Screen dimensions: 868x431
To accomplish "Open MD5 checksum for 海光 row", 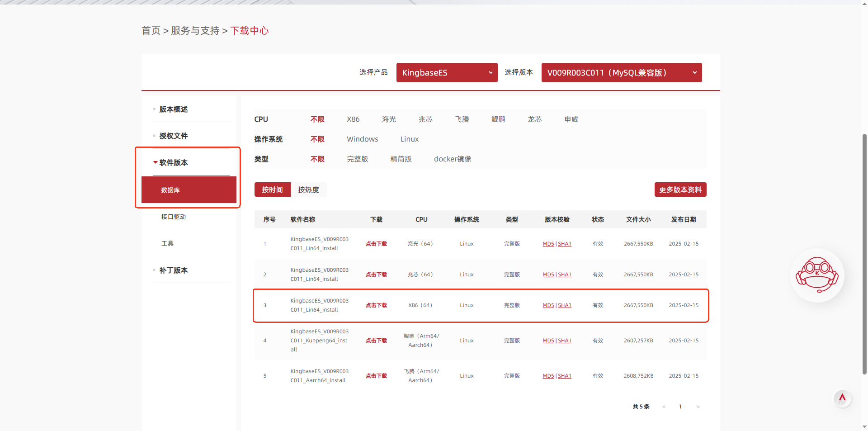I will (x=548, y=244).
